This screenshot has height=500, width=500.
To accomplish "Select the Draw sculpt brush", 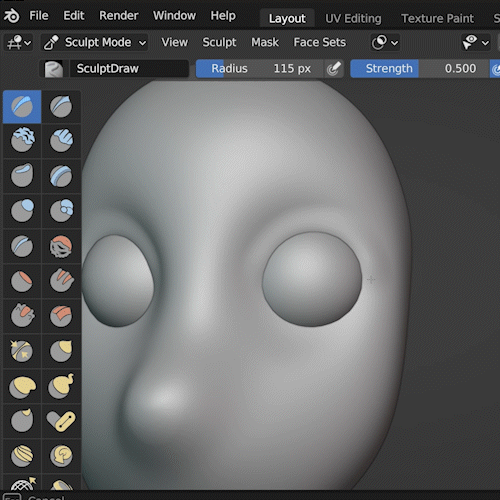I will pos(22,107).
